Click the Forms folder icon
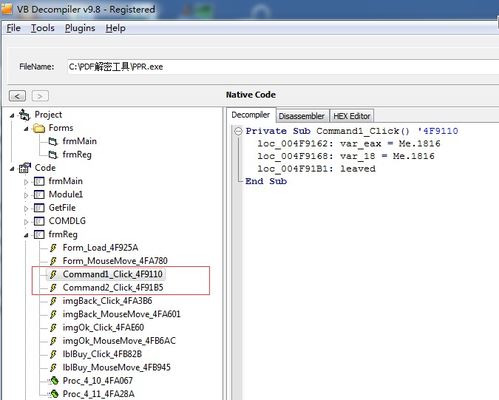Image resolution: width=499 pixels, height=400 pixels. [x=39, y=128]
